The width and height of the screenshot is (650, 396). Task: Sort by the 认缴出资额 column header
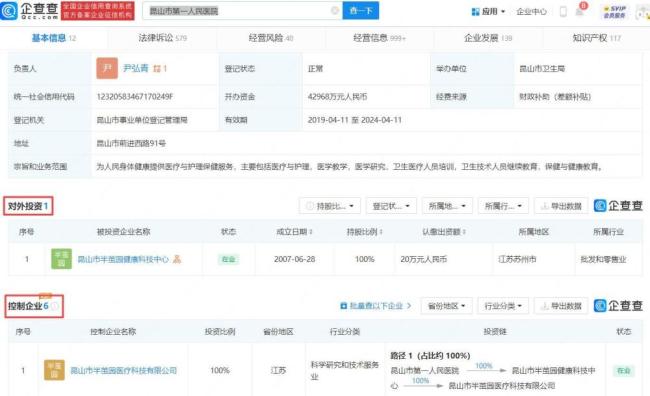point(444,232)
